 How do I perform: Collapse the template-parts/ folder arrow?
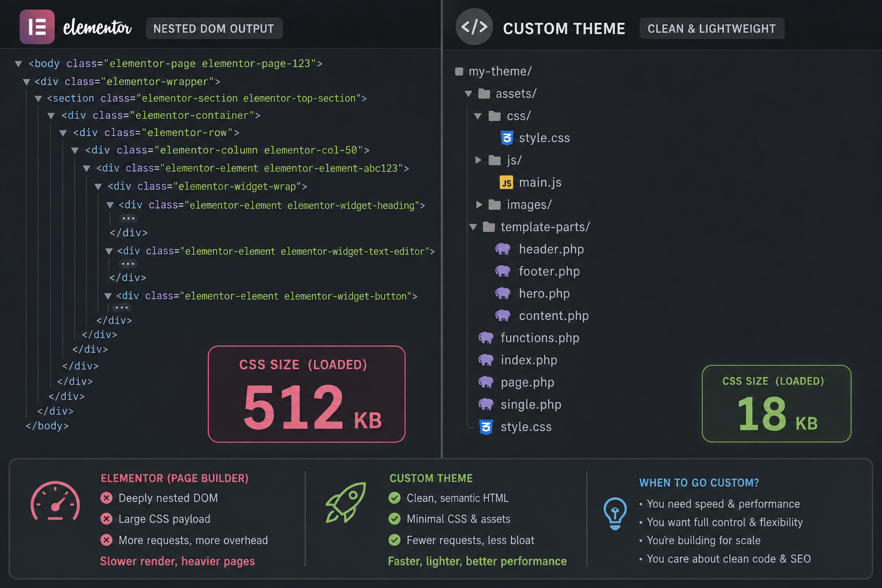pyautogui.click(x=473, y=227)
